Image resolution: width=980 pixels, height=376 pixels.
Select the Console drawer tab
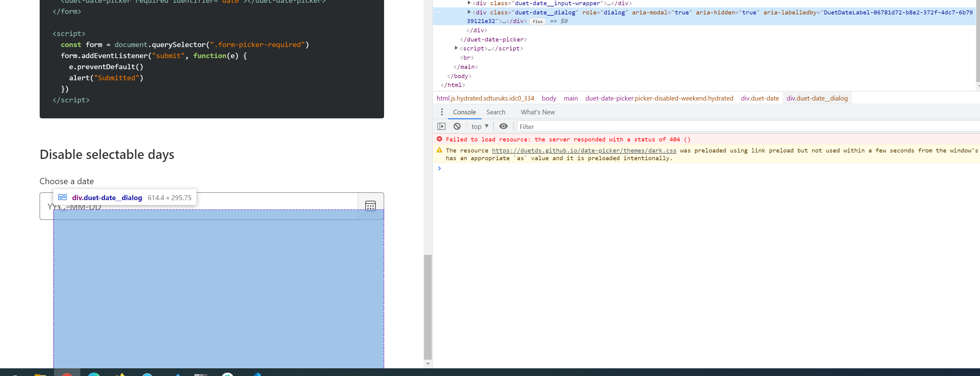tap(464, 112)
